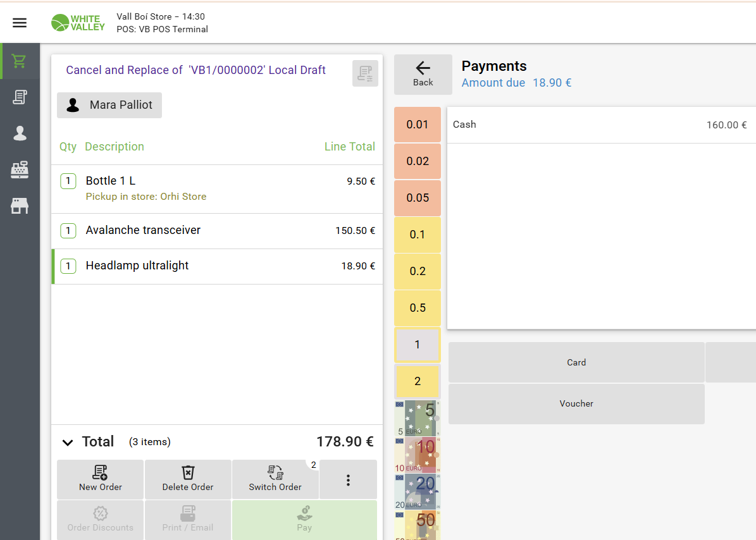Choose the Card payment method
The width and height of the screenshot is (756, 540).
click(x=576, y=362)
